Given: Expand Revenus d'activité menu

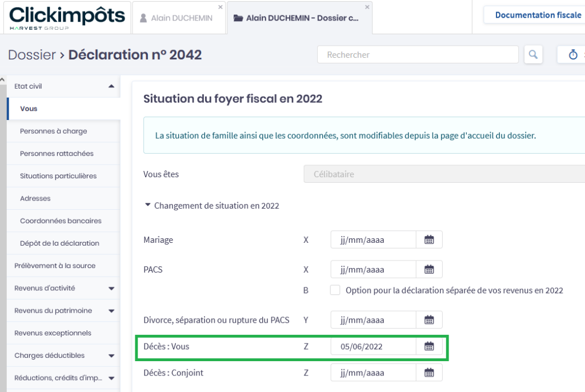Looking at the screenshot, I should (111, 289).
